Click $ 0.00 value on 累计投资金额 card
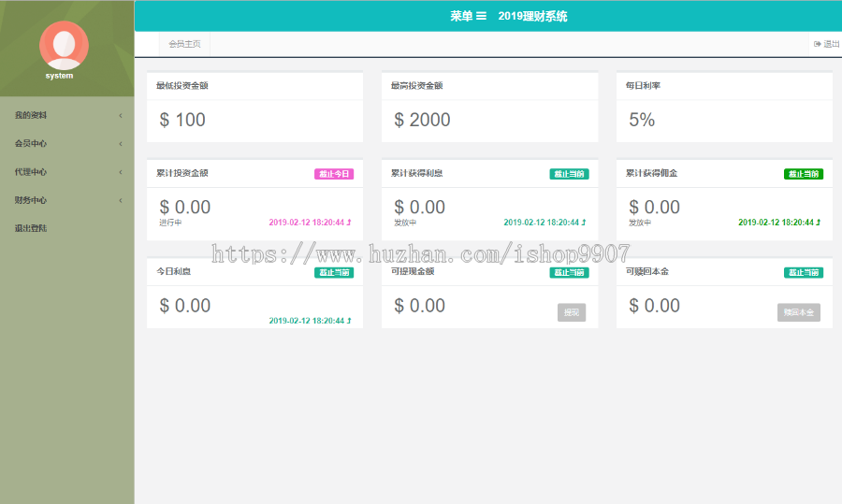 (184, 208)
